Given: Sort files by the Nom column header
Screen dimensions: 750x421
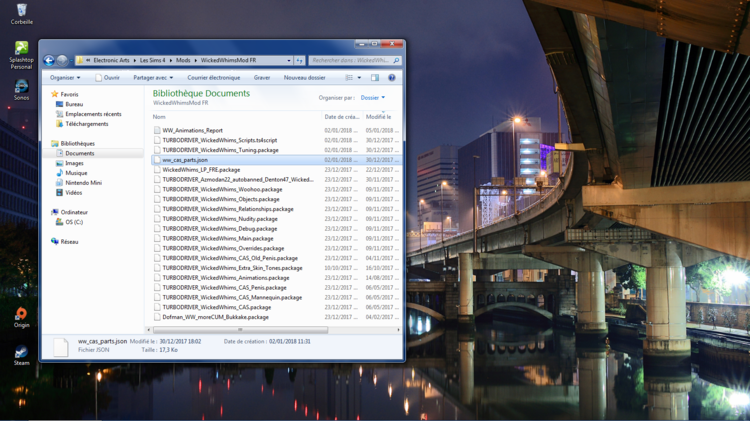Looking at the screenshot, I should [x=159, y=117].
